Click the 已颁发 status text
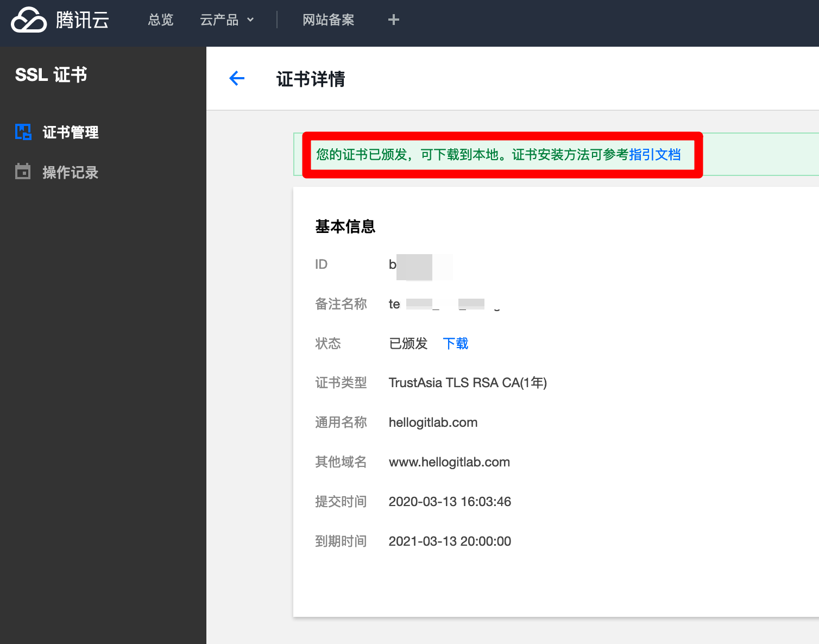The width and height of the screenshot is (819, 644). (408, 343)
